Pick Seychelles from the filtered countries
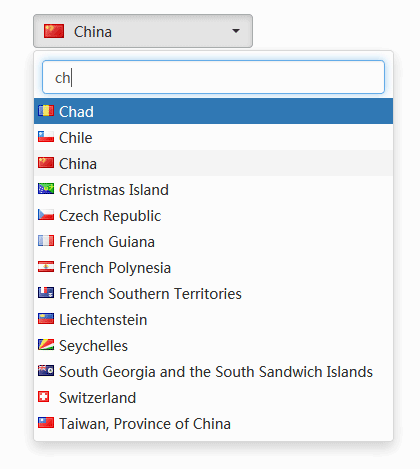This screenshot has width=420, height=469. point(213,345)
